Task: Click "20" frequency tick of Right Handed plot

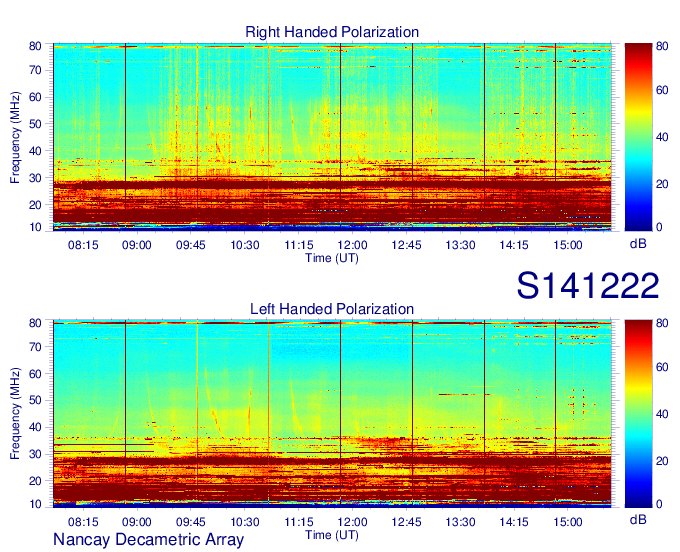Action: (x=35, y=205)
